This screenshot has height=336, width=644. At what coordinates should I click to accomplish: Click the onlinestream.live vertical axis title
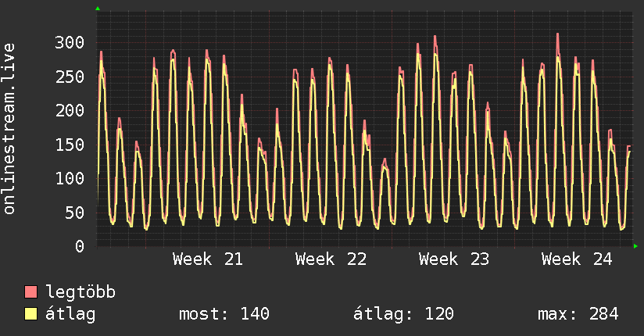[9, 129]
